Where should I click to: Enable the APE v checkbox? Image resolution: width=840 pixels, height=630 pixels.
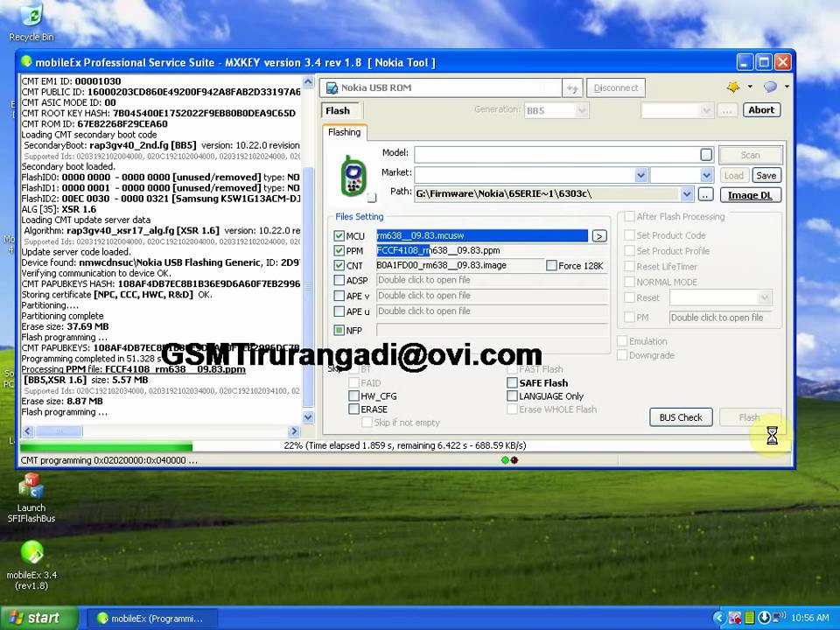[x=339, y=296]
